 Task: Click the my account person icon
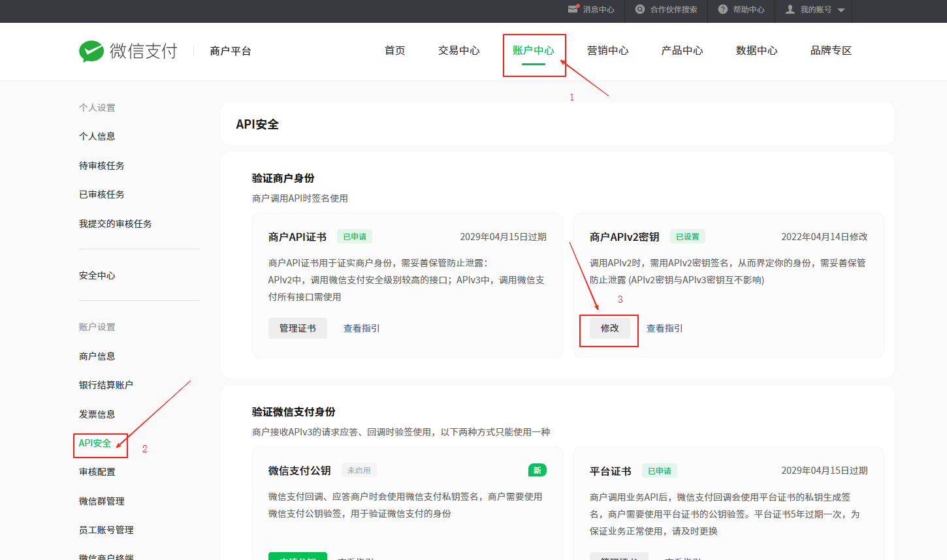(x=790, y=9)
